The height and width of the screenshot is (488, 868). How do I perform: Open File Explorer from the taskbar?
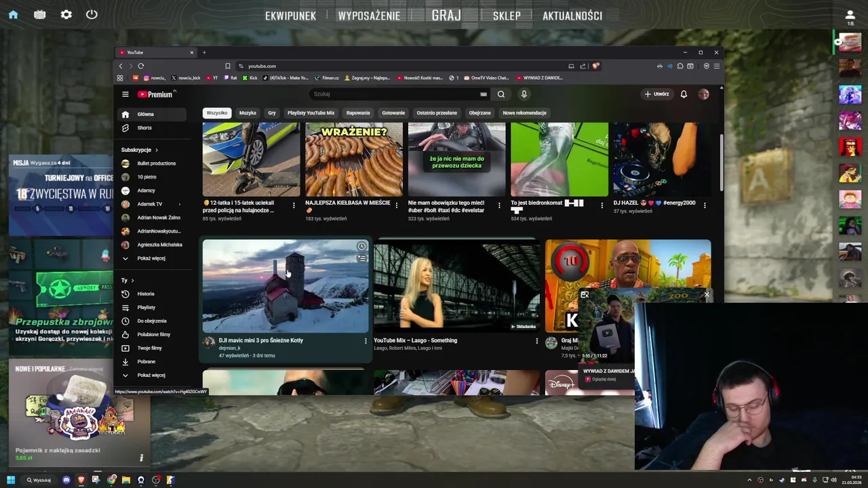[x=126, y=480]
